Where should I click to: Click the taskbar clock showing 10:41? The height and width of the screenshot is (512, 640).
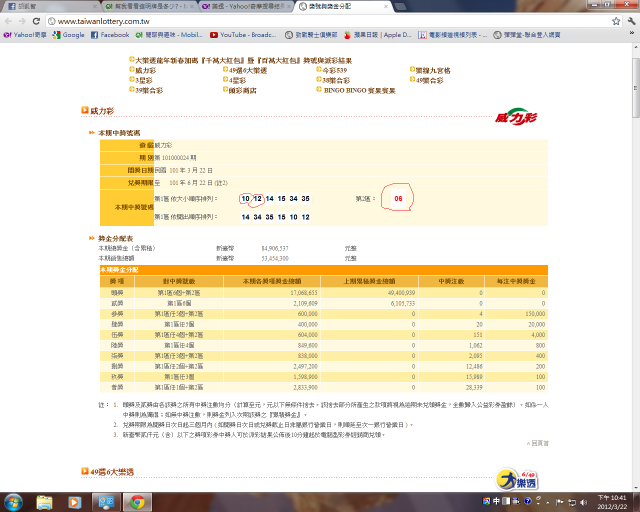coord(612,502)
